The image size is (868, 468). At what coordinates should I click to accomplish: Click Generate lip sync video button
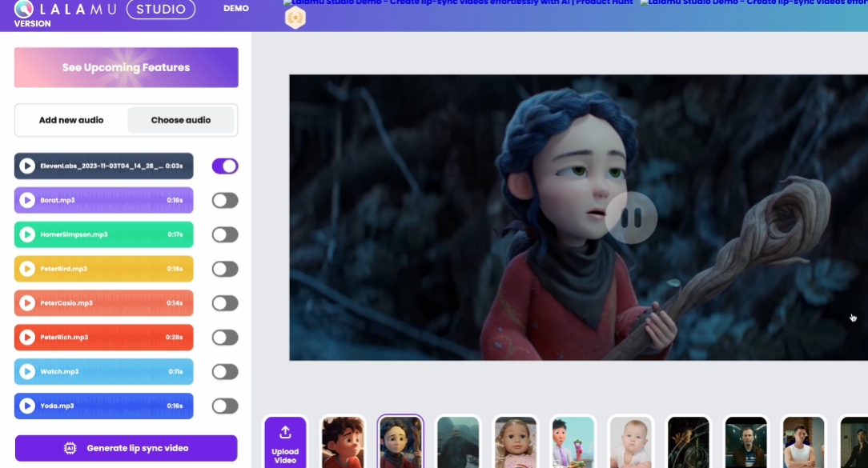(x=127, y=448)
